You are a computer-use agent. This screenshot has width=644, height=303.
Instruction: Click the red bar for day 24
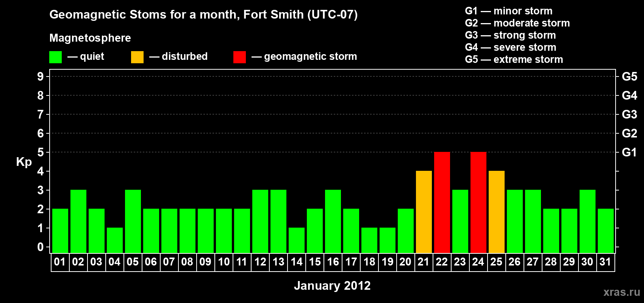478,202
